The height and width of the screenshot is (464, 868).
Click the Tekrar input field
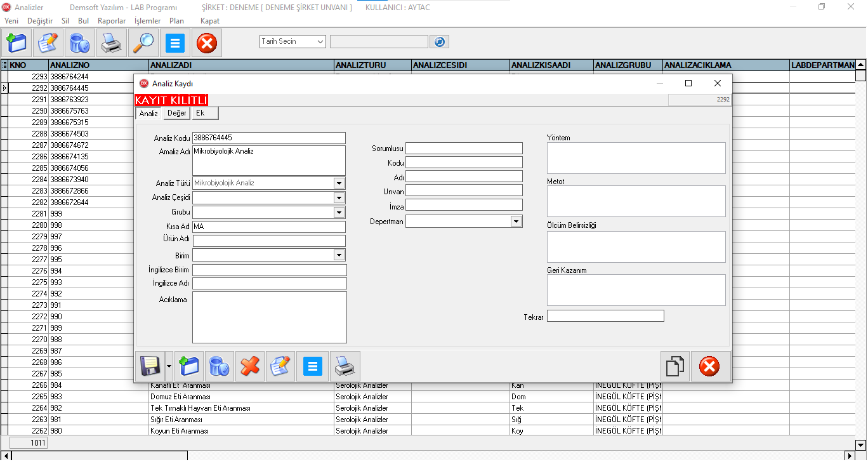605,315
